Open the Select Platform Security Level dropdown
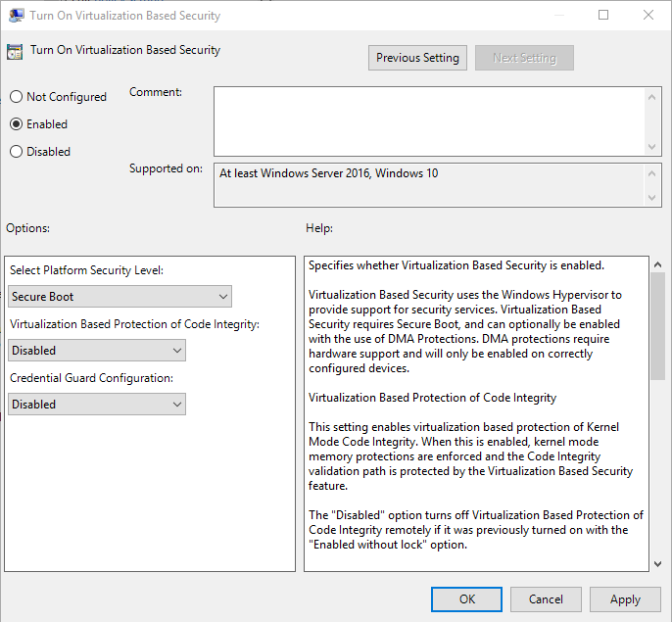This screenshot has width=672, height=622. click(120, 297)
